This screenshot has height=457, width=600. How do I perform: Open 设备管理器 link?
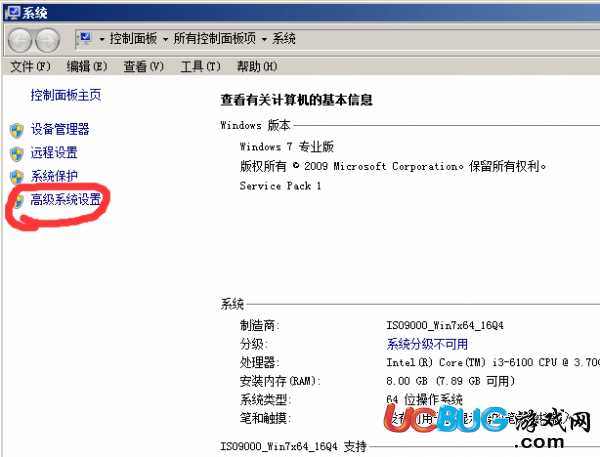(60, 129)
